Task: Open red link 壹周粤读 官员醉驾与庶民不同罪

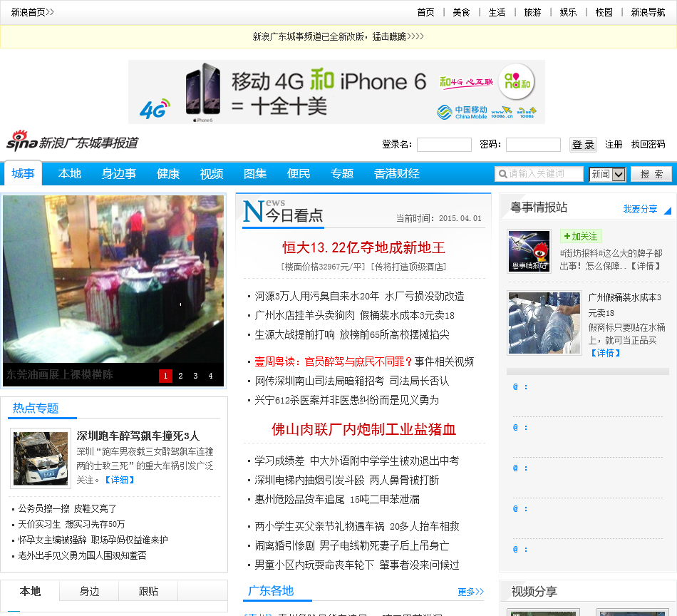Action: 334,361
